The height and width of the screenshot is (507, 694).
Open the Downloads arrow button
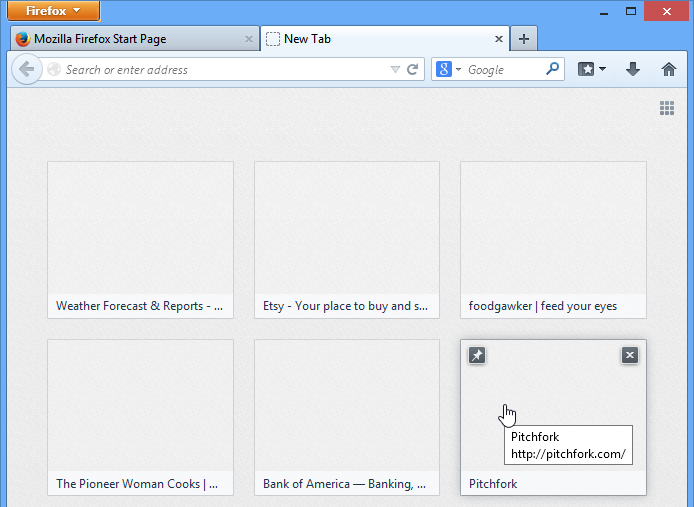point(633,69)
